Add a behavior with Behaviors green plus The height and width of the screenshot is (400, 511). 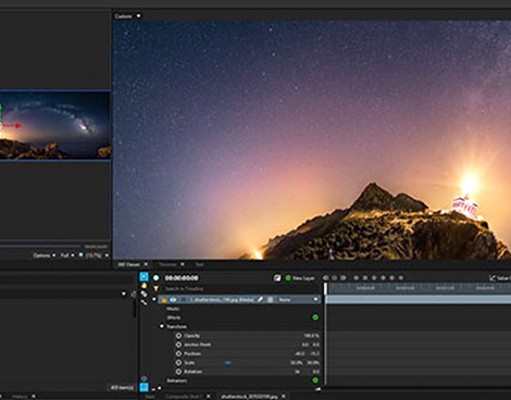click(315, 380)
